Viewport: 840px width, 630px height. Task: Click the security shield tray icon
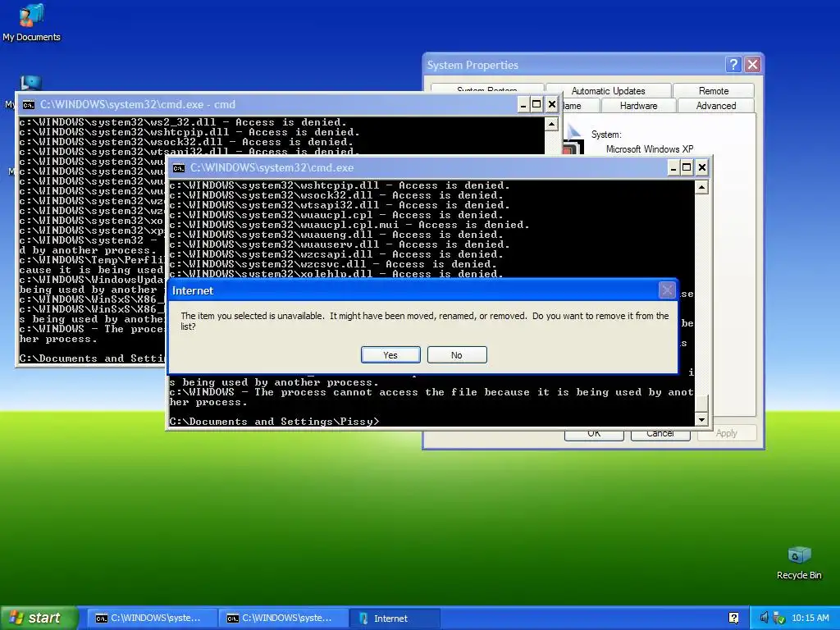coord(778,618)
